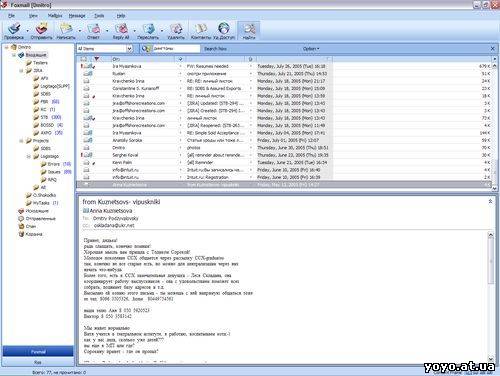Open the Отправленные (sent) folder icon
The height and width of the screenshot is (376, 500).
(21, 219)
